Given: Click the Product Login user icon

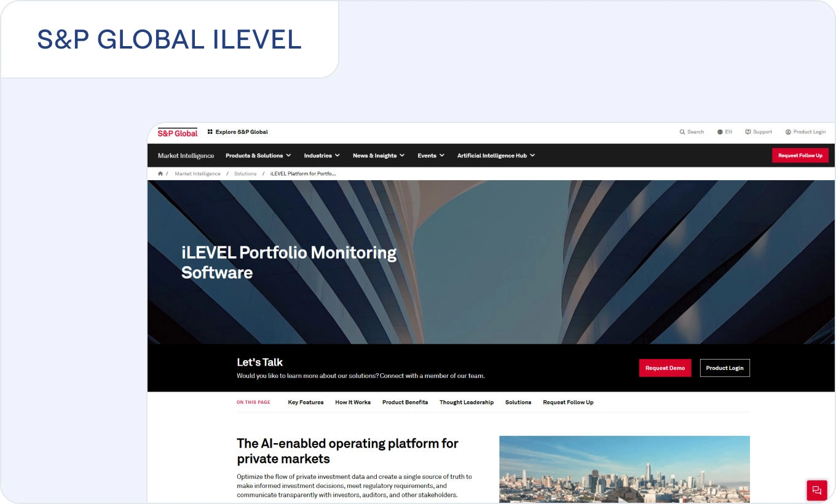Looking at the screenshot, I should coord(788,132).
